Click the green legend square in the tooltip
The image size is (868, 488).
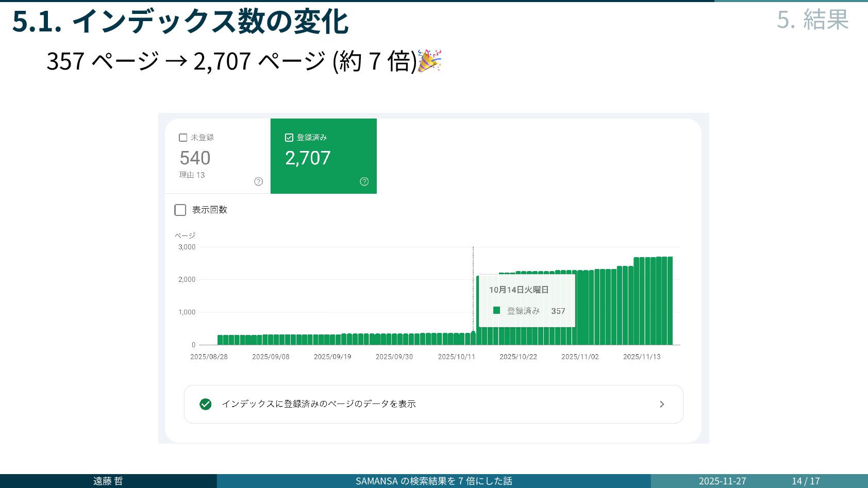(x=497, y=310)
